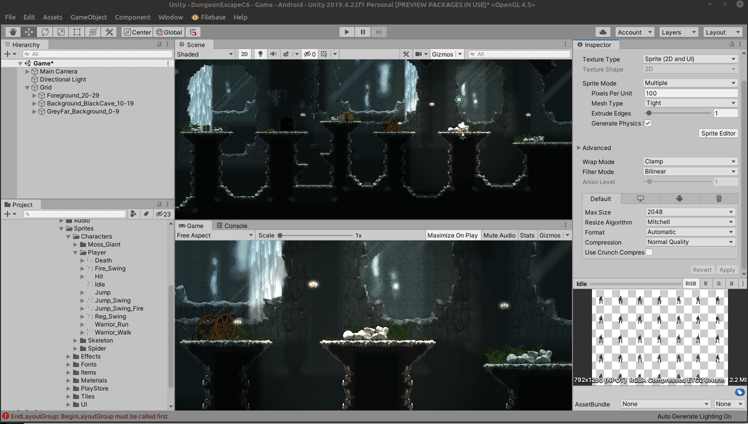Click the Pause button

point(363,32)
